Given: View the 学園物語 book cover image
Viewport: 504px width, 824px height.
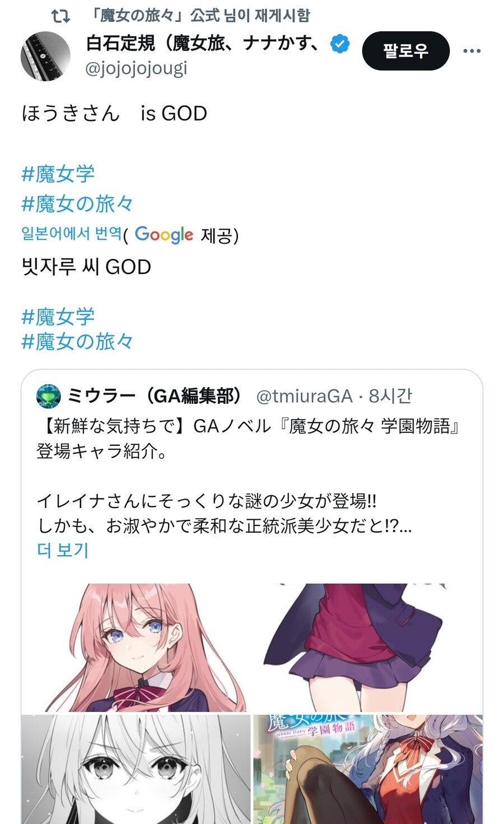Looking at the screenshot, I should [x=368, y=769].
